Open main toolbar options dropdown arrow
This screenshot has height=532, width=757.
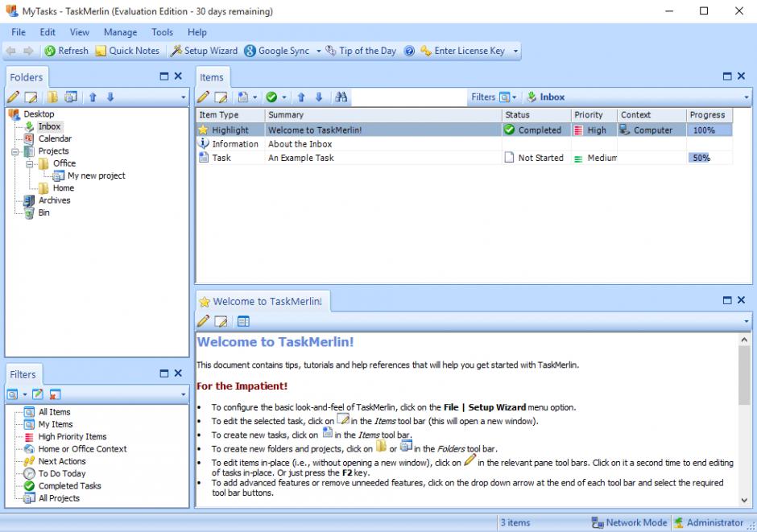[515, 51]
